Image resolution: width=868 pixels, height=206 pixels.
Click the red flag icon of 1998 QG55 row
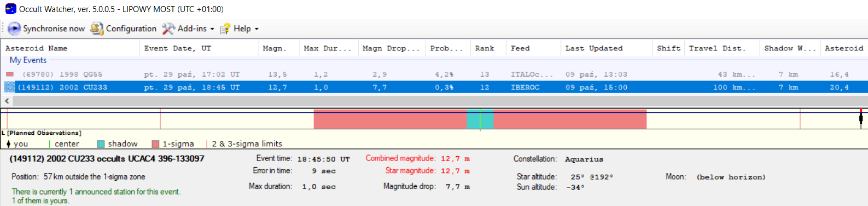10,74
